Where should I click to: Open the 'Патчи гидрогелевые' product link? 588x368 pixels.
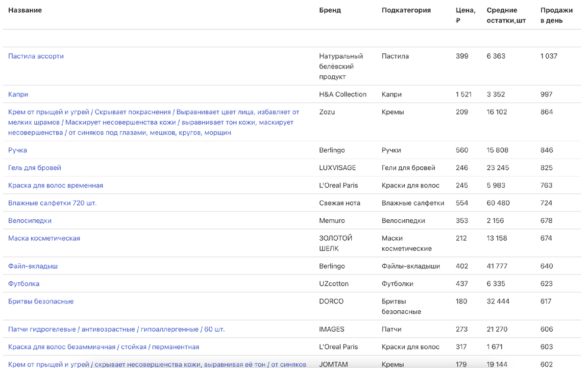pos(117,329)
